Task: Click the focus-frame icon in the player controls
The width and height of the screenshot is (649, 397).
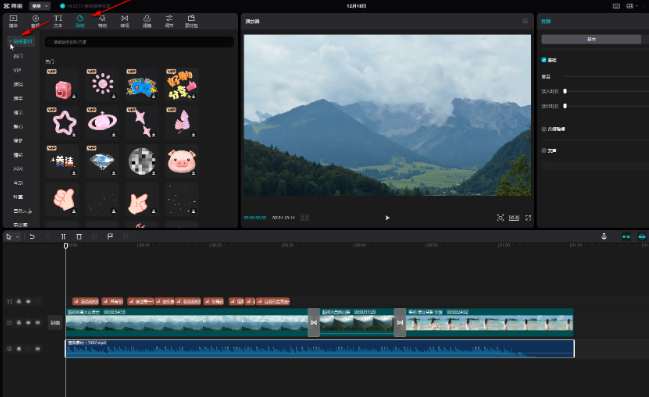Action: click(500, 218)
